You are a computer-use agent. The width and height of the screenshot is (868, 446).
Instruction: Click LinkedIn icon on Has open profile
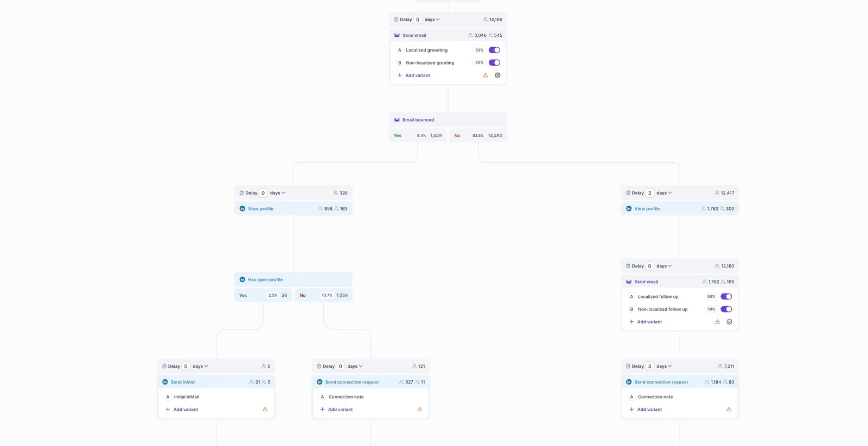[242, 279]
